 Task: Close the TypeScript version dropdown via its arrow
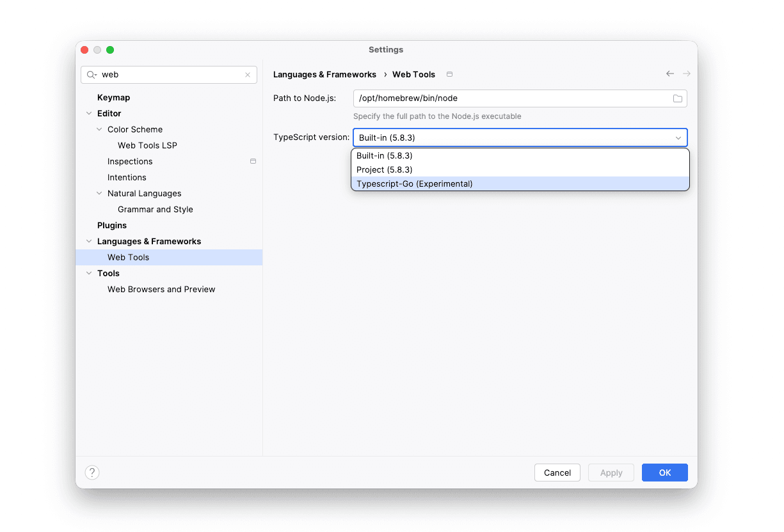pos(678,138)
